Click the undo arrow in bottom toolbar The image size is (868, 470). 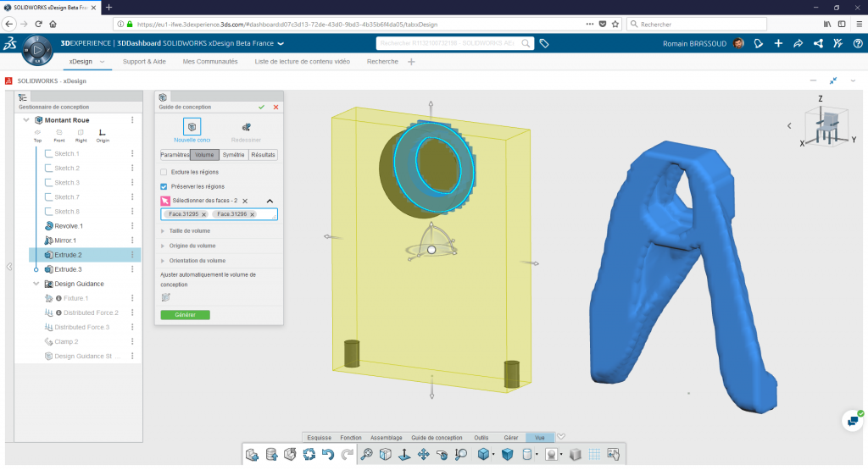(x=328, y=455)
